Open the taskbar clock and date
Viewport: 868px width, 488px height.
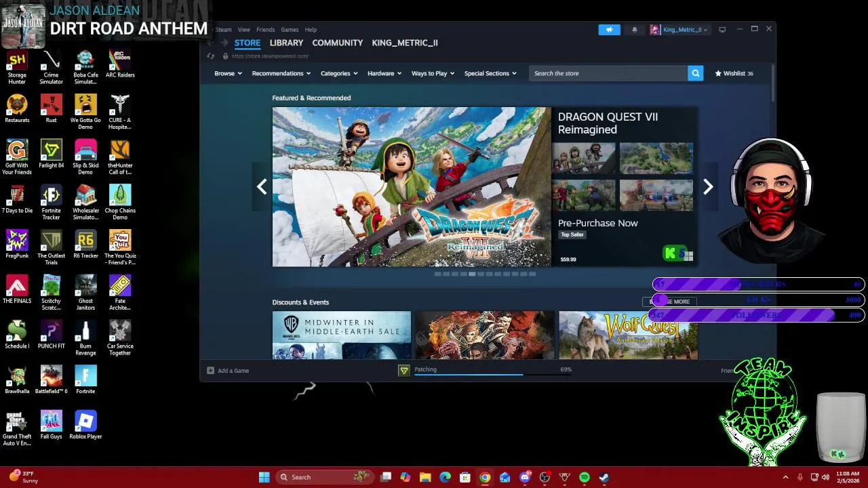[848, 477]
